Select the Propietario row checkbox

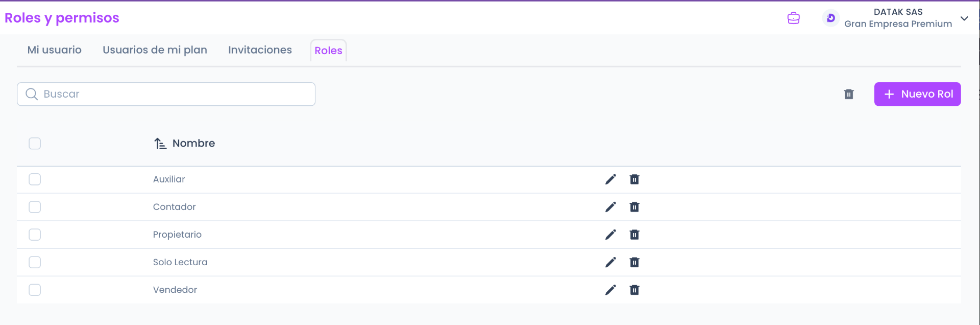(x=35, y=235)
